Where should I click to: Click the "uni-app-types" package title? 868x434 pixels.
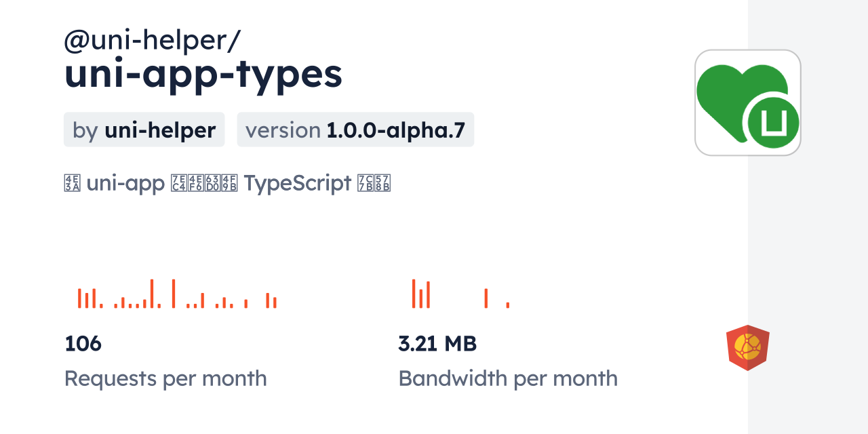click(x=203, y=75)
